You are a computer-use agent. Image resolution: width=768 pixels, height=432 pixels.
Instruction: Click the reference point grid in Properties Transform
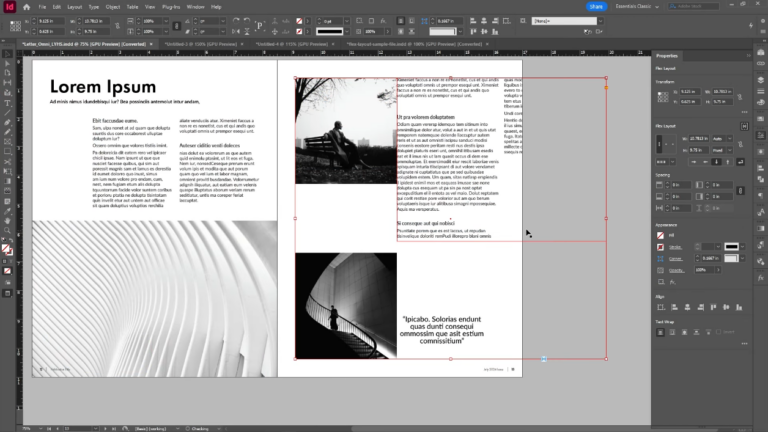click(663, 96)
